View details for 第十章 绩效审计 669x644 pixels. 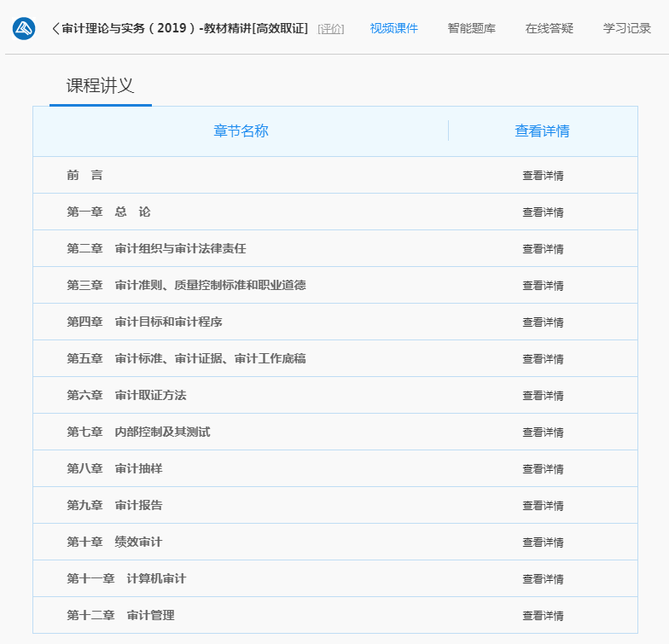[543, 542]
